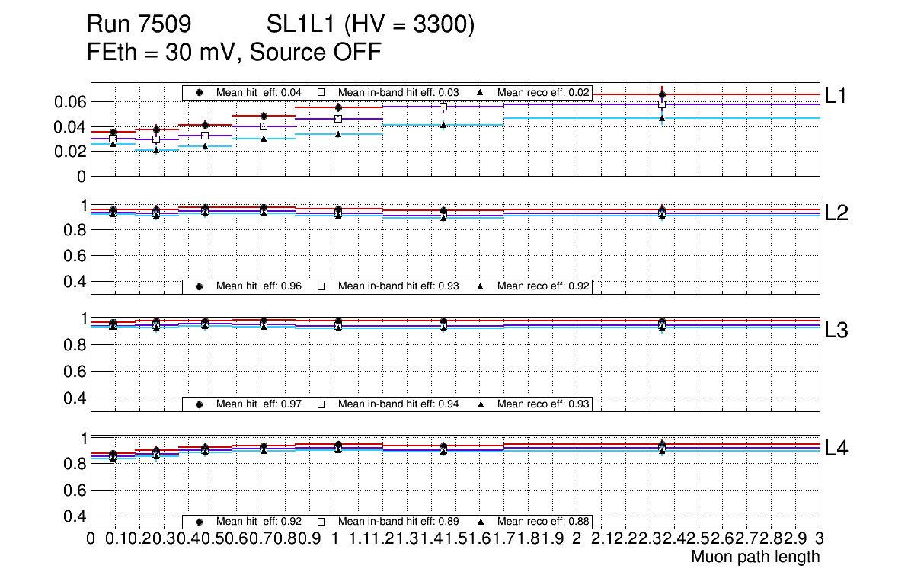Screen dimensions: 911x588
Task: Click the 0.06 y-axis tick label in L1
Action: click(69, 102)
